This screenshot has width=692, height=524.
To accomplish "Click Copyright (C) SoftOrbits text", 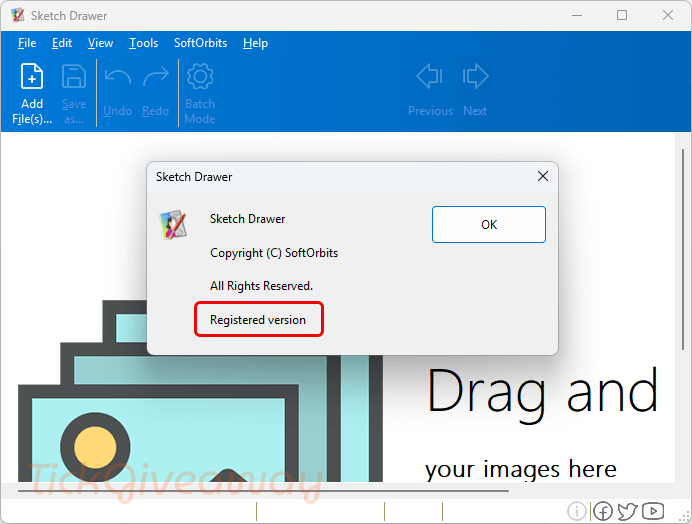I will tap(274, 253).
